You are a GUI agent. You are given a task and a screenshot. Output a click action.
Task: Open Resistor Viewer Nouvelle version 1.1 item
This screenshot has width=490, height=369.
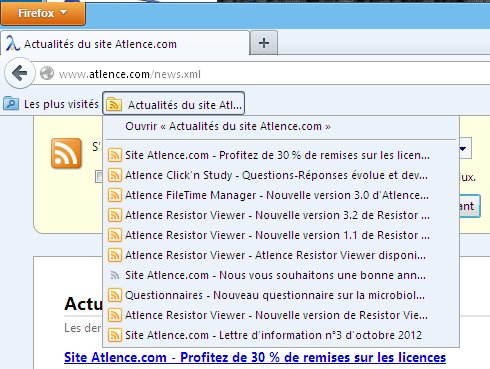coord(281,235)
